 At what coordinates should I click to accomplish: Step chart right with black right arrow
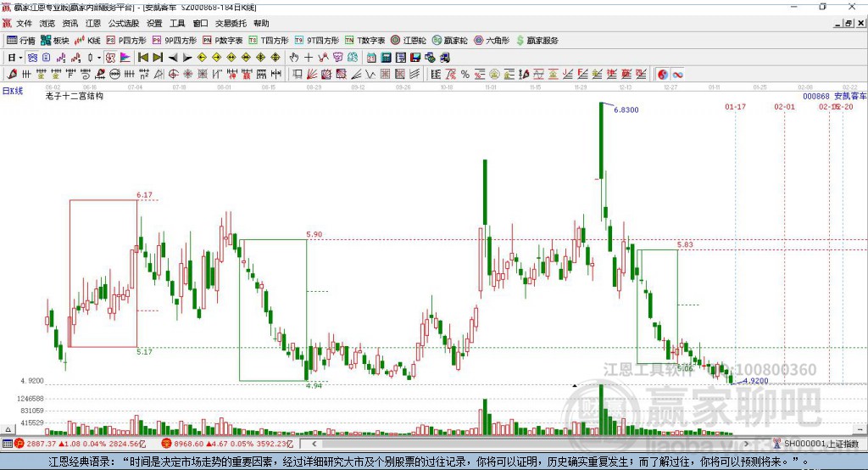click(x=187, y=58)
